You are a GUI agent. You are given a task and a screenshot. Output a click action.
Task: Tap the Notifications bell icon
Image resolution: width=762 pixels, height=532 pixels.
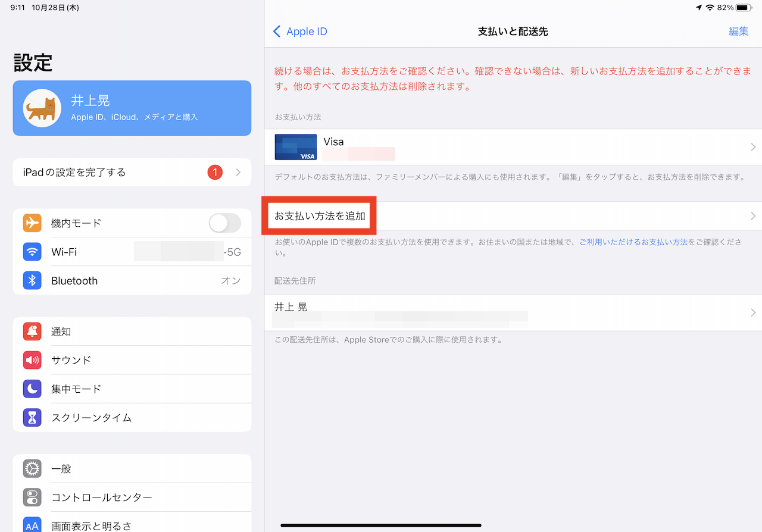(x=32, y=331)
